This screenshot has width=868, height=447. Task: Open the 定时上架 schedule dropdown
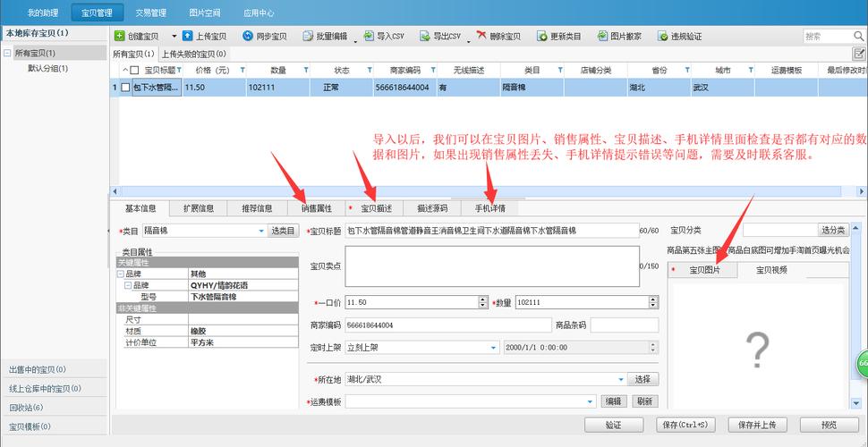493,348
